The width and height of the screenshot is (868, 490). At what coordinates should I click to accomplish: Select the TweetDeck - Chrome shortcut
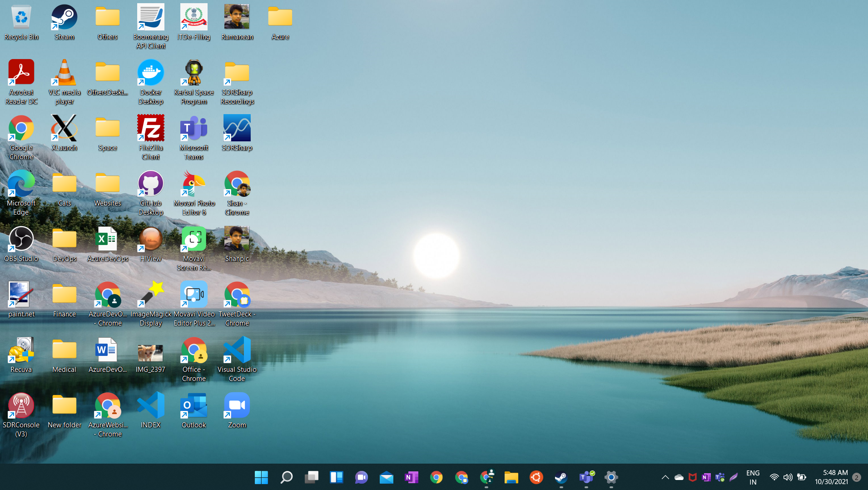pyautogui.click(x=237, y=304)
